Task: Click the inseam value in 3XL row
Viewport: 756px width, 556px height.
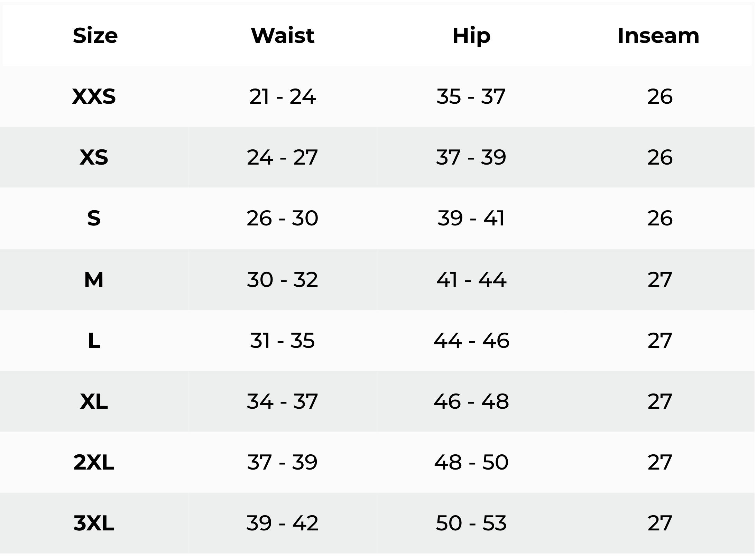Action: [x=660, y=523]
